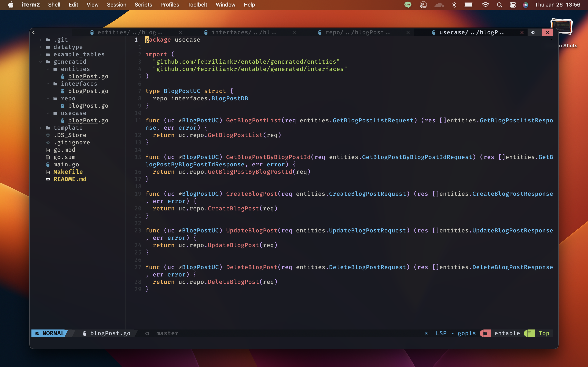Open Makefile in the file tree

(x=68, y=172)
